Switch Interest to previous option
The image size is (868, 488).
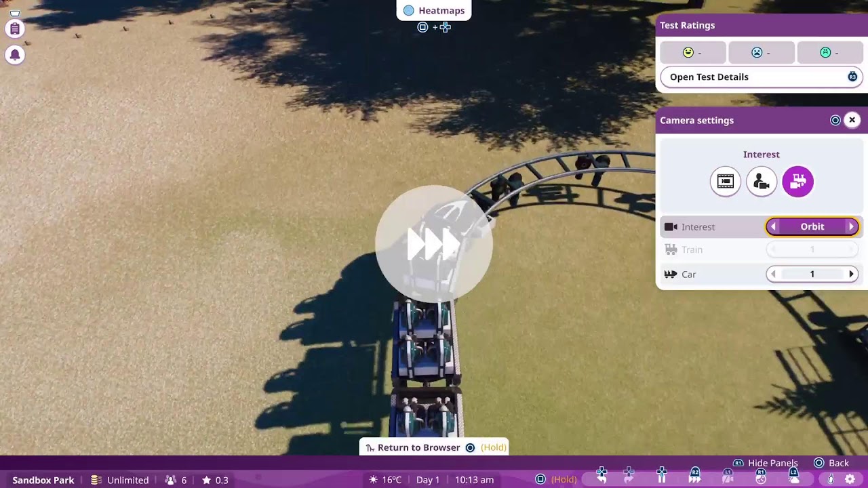[x=774, y=227]
